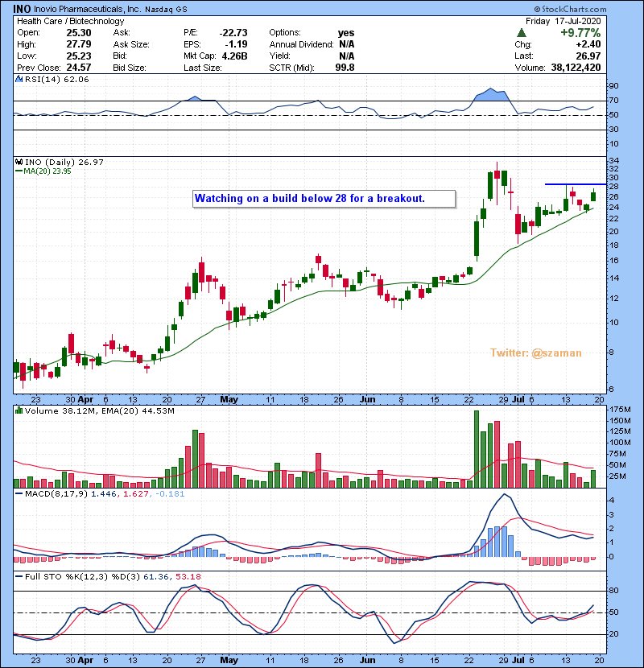
Task: Click the breakout annotation text box
Action: coord(324,199)
